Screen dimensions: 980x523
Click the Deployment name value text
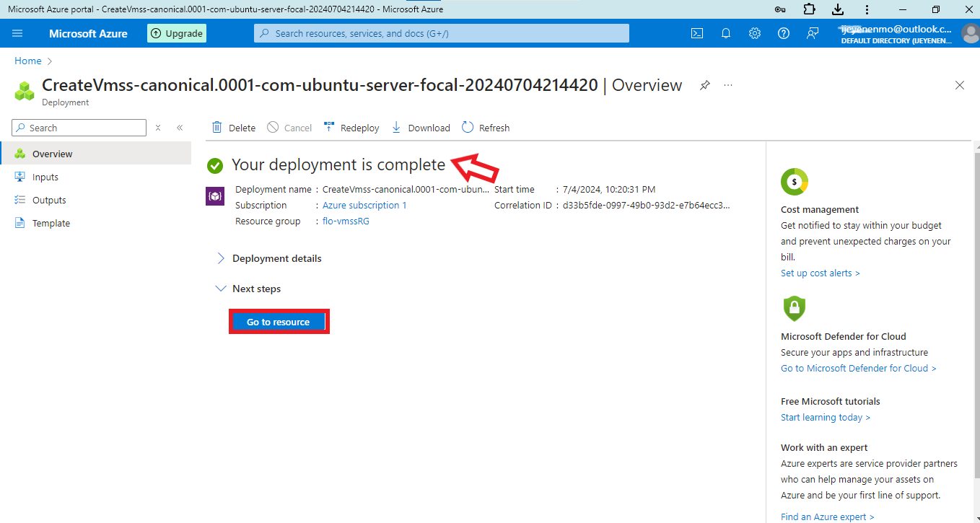point(406,189)
